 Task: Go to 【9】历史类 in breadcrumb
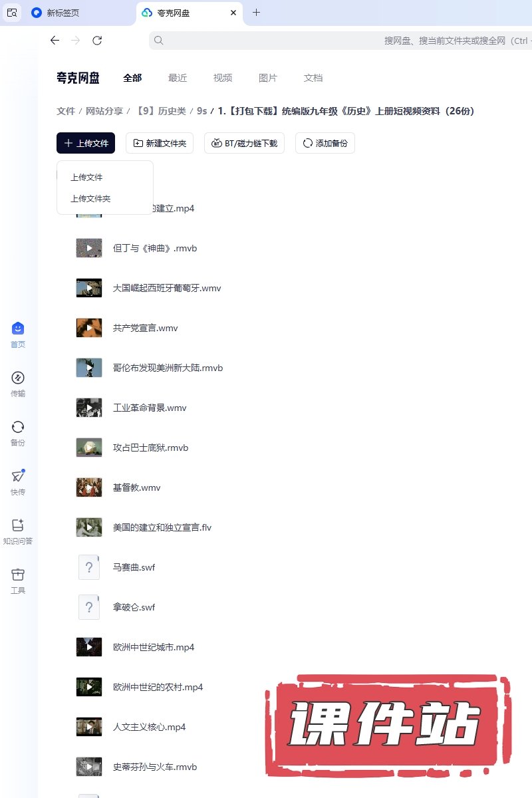pyautogui.click(x=161, y=111)
